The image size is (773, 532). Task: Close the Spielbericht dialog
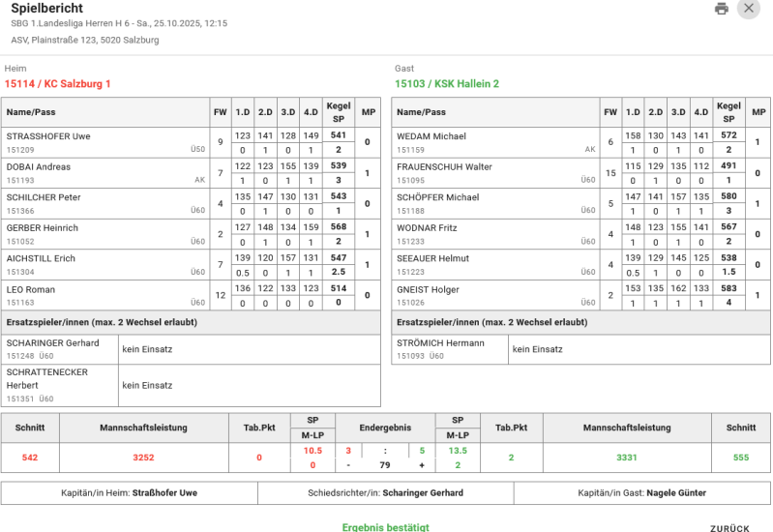point(749,9)
